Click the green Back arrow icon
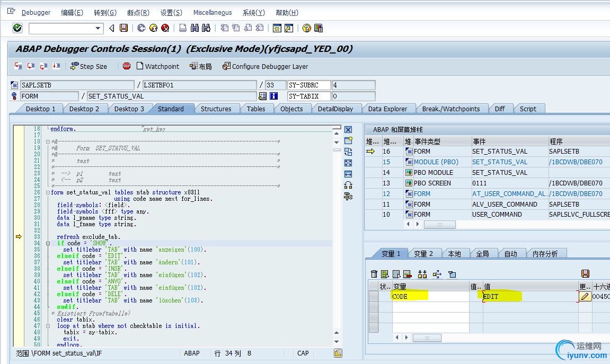610x364 pixels. (142, 28)
